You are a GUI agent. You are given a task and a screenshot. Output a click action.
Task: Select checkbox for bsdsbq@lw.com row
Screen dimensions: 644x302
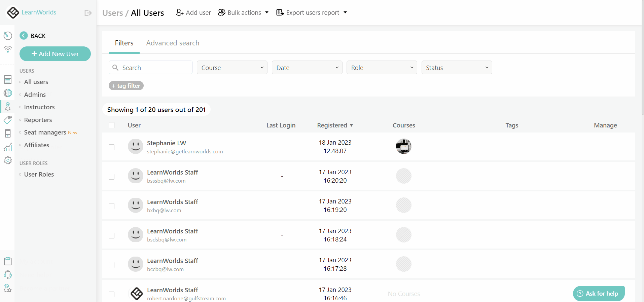(112, 235)
